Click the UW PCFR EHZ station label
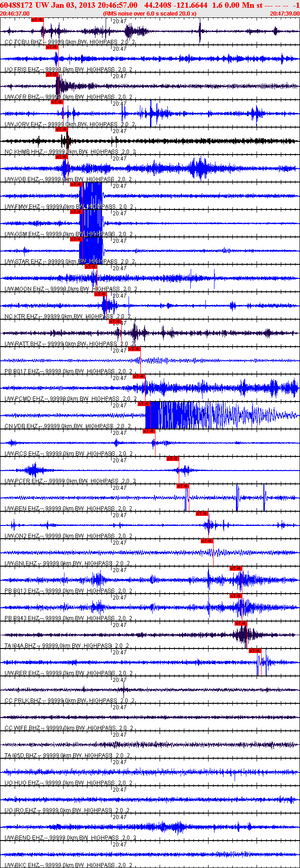300x868 pixels. [x=23, y=481]
